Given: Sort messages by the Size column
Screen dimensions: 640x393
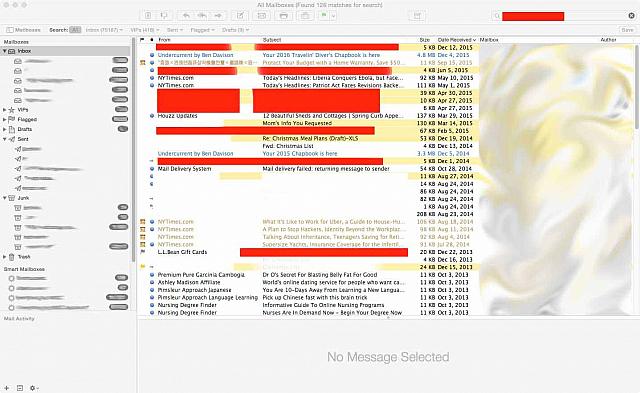Looking at the screenshot, I should 425,40.
